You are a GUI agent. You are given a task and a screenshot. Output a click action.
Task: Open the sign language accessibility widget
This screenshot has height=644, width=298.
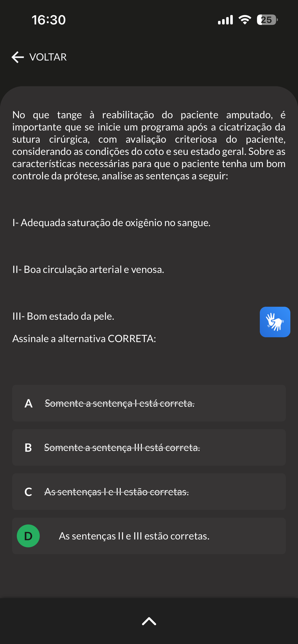click(x=275, y=322)
